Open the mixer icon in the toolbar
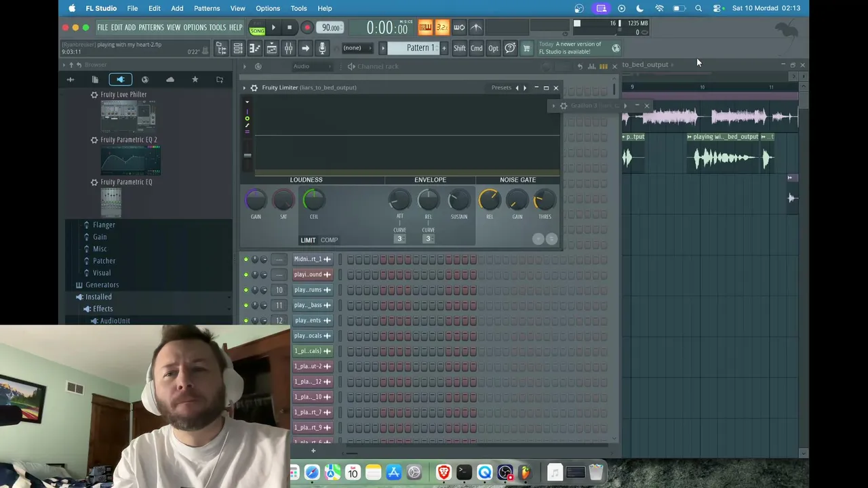The height and width of the screenshot is (488, 868). (288, 48)
